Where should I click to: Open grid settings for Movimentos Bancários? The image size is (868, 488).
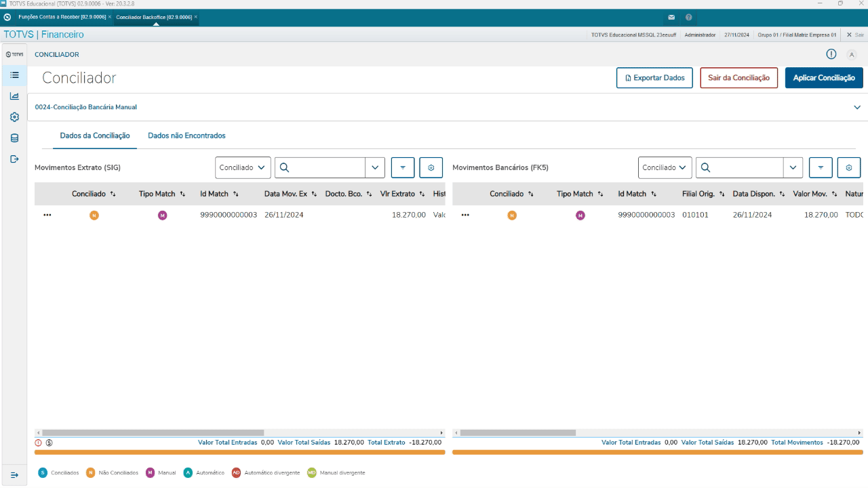click(x=849, y=167)
